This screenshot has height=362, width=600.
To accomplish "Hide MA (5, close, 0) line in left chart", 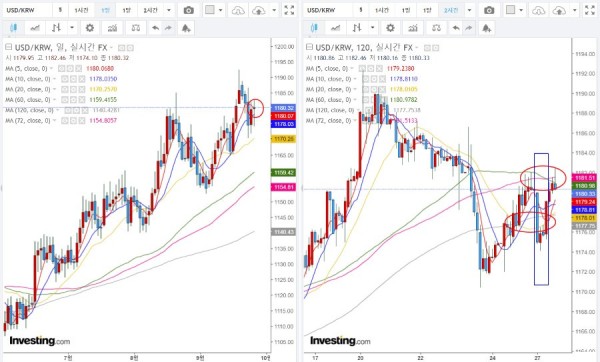I will [x=61, y=68].
